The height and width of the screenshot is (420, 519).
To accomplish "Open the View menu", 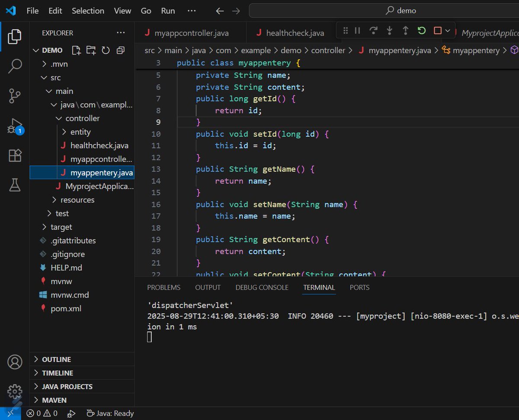I will [122, 11].
